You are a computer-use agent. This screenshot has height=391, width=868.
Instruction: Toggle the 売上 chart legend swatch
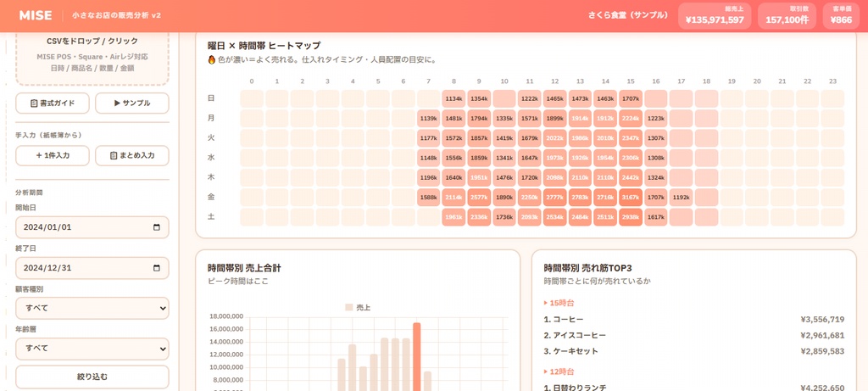348,307
